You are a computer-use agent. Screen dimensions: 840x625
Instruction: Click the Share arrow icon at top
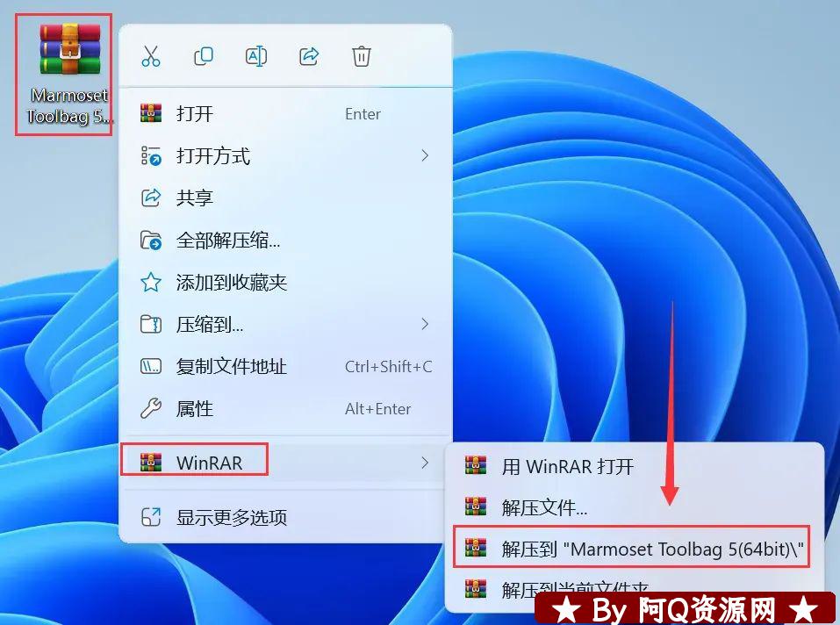[309, 56]
